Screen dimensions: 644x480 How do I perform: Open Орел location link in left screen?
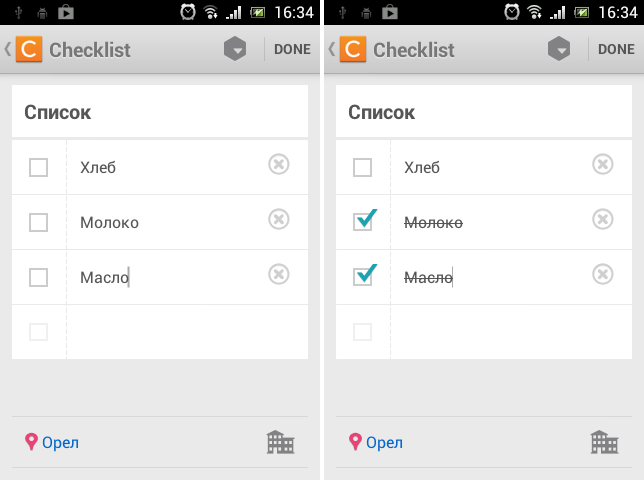(x=52, y=442)
